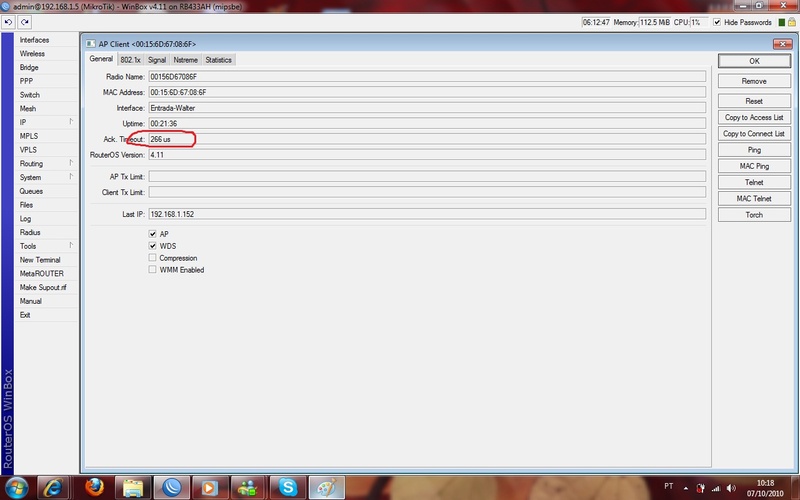Open Interfaces in the sidebar menu
This screenshot has height=500, width=800.
click(x=46, y=40)
